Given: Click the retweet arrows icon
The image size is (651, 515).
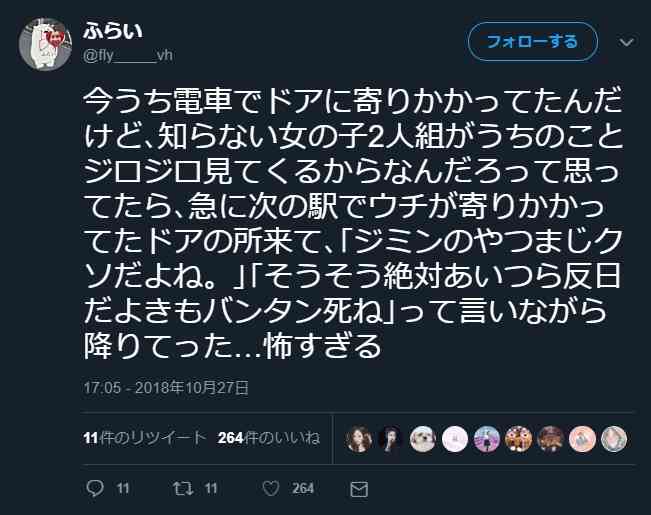Looking at the screenshot, I should coord(183,488).
